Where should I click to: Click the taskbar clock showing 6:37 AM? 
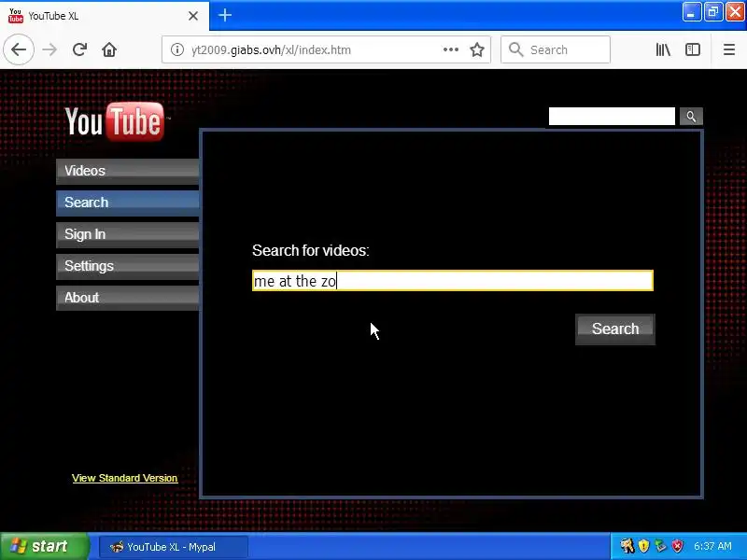tap(712, 546)
